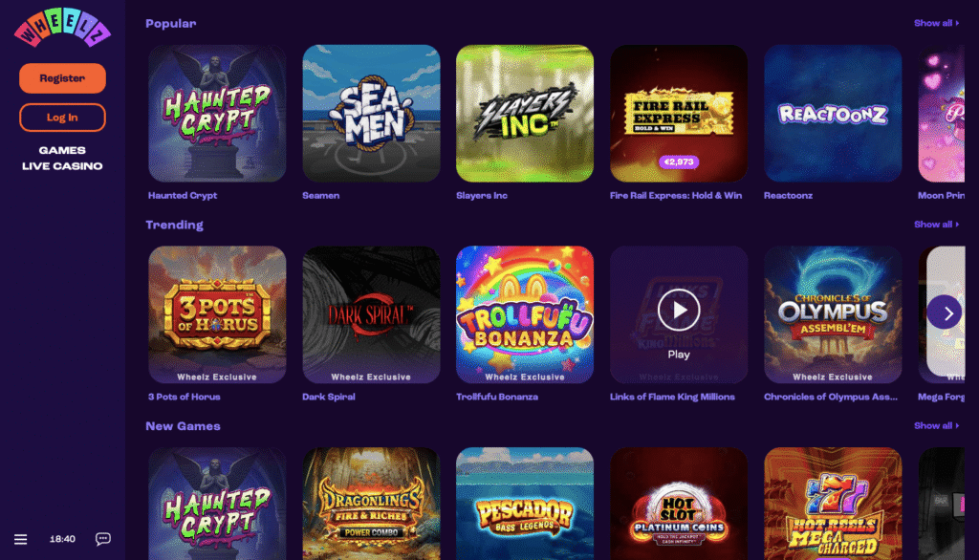This screenshot has width=979, height=560.
Task: Launch the Seamen game tile
Action: [371, 113]
